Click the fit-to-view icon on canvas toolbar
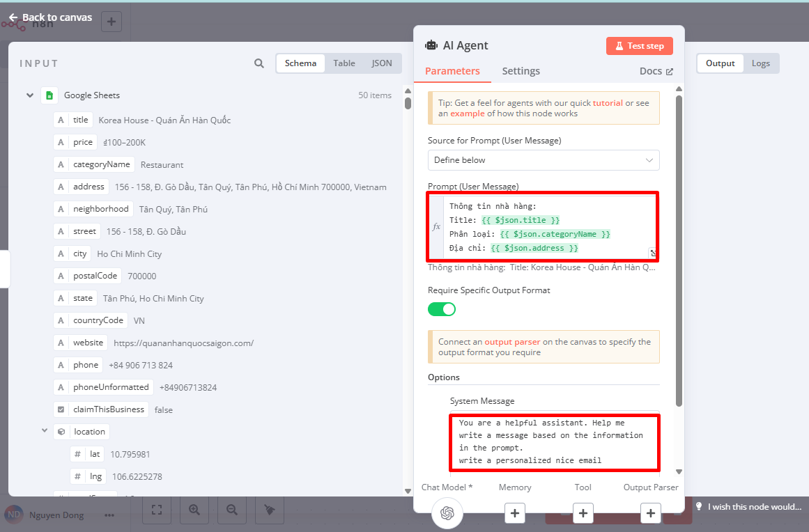The height and width of the screenshot is (532, 809). click(x=157, y=510)
